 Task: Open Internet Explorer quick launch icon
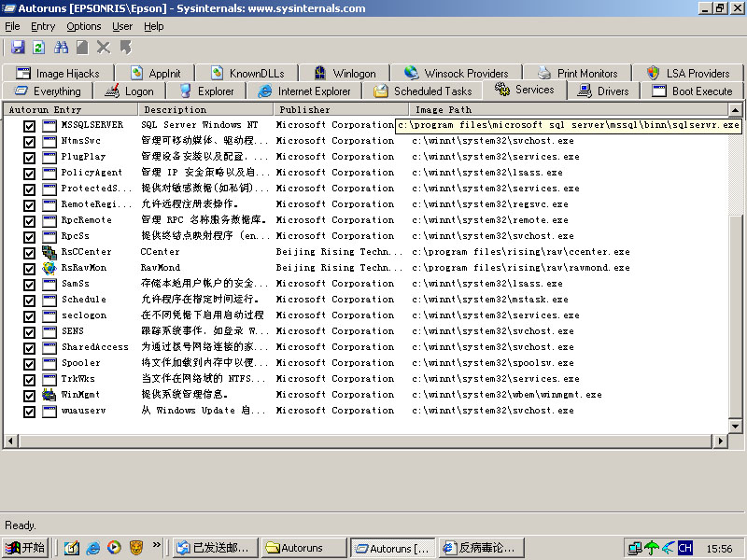click(92, 548)
